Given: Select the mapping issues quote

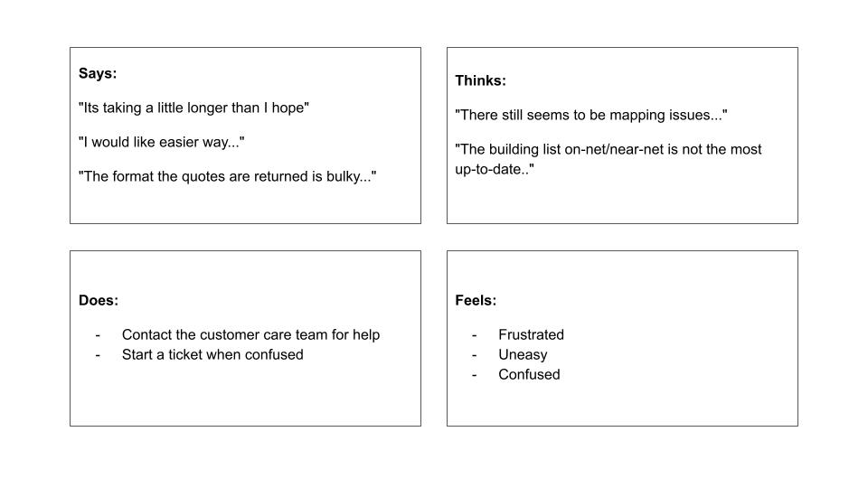Looking at the screenshot, I should click(x=590, y=115).
